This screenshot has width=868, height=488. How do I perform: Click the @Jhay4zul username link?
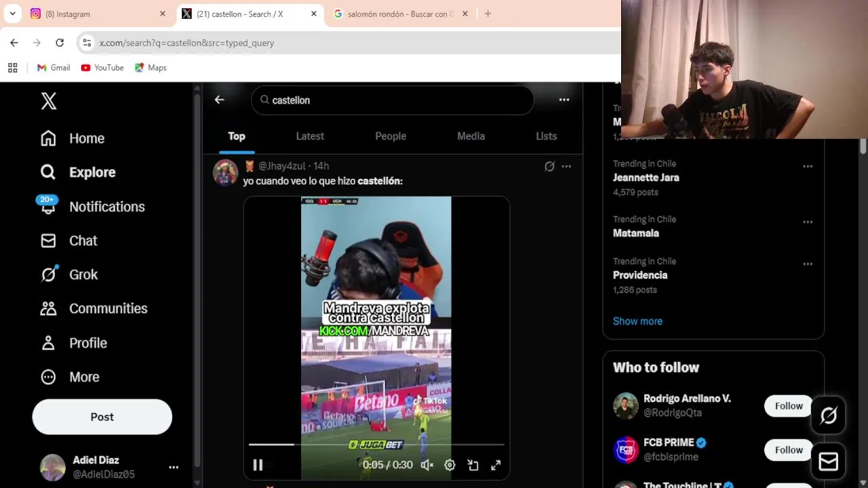point(282,166)
